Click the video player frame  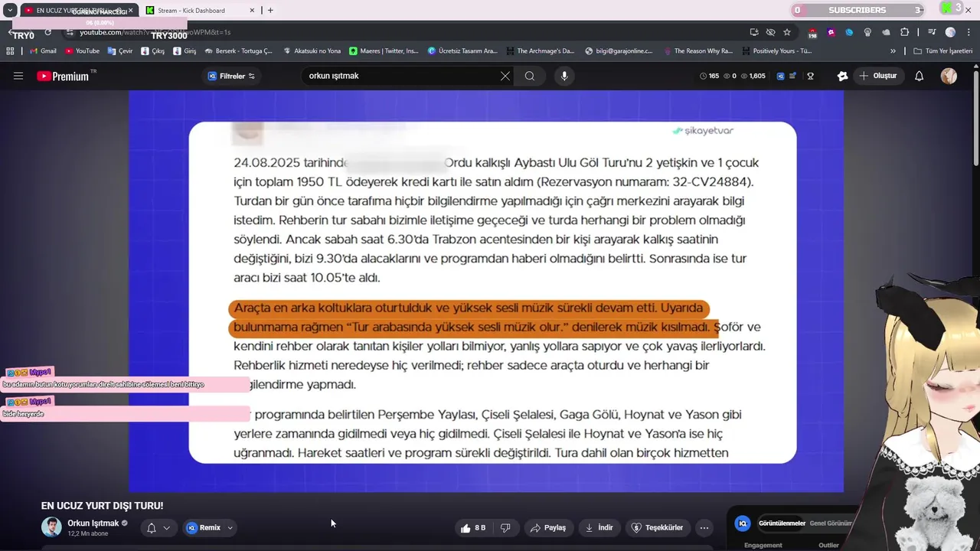coord(486,291)
